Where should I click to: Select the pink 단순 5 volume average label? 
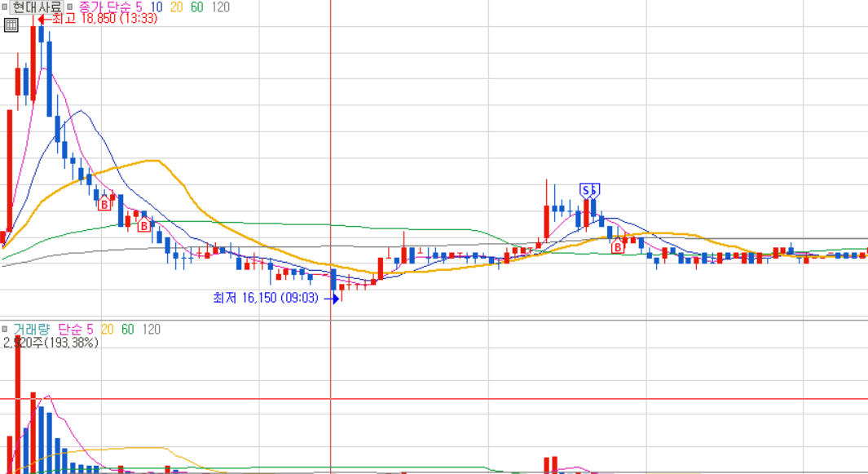point(75,330)
